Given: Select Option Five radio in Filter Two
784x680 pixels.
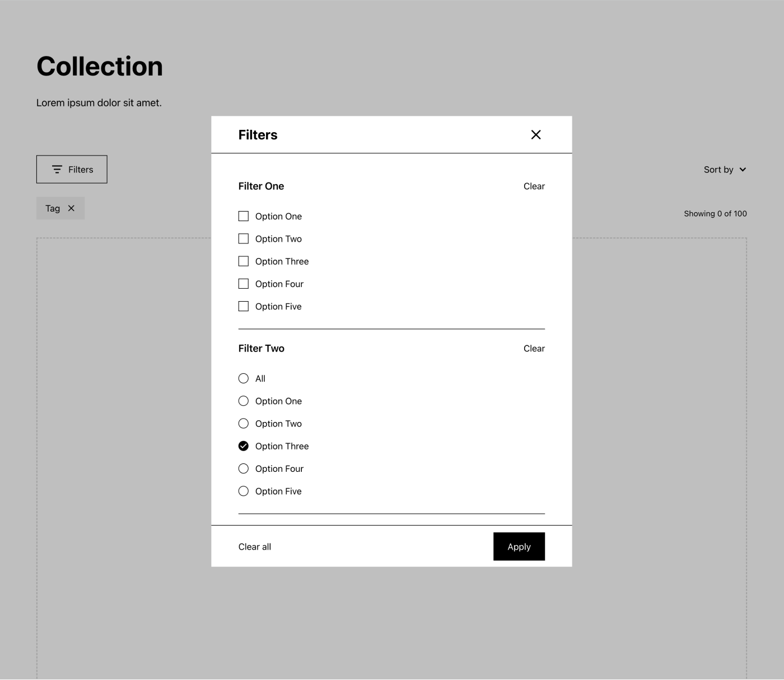Looking at the screenshot, I should click(x=244, y=491).
